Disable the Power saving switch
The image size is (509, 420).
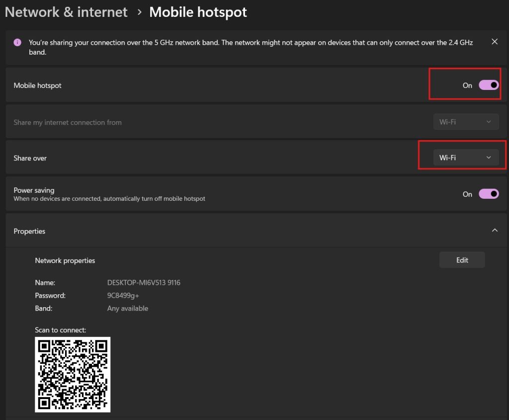[x=488, y=194]
